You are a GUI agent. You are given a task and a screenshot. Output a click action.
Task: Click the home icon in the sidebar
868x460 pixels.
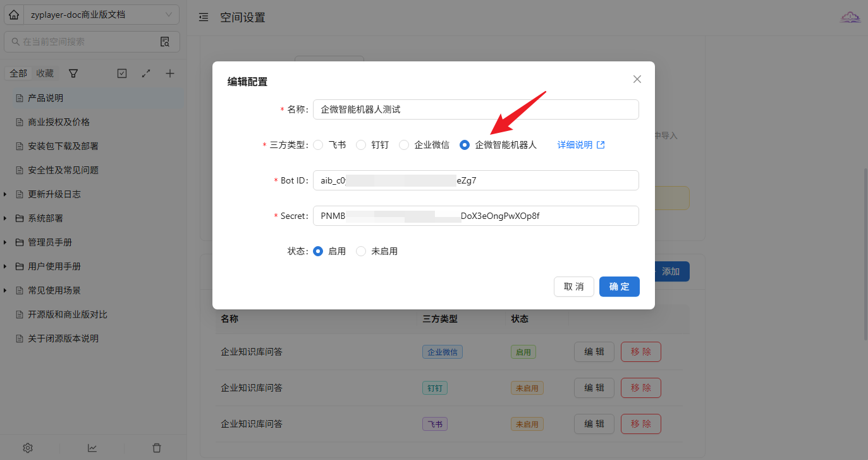pyautogui.click(x=14, y=15)
